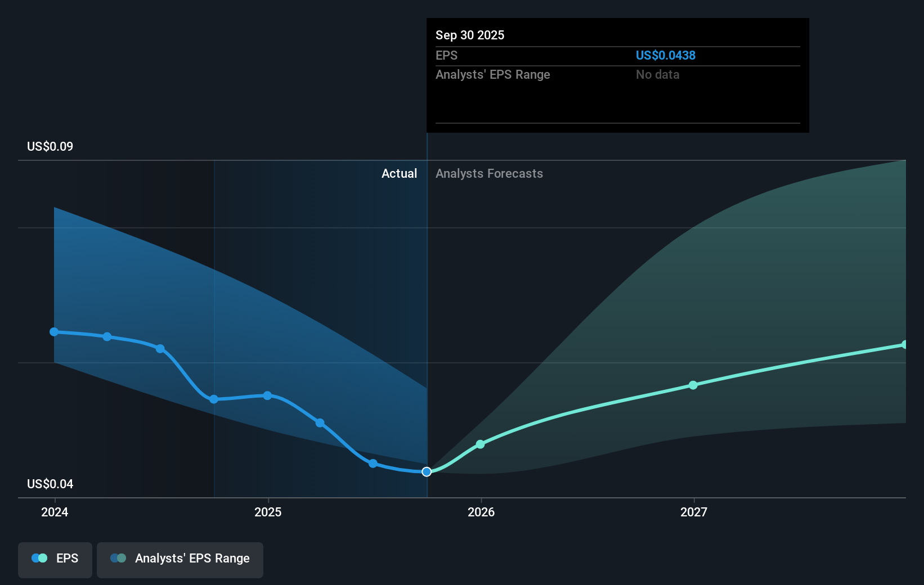Click the Analysts' EPS Range label in tooltip
This screenshot has width=924, height=585.
click(x=493, y=74)
